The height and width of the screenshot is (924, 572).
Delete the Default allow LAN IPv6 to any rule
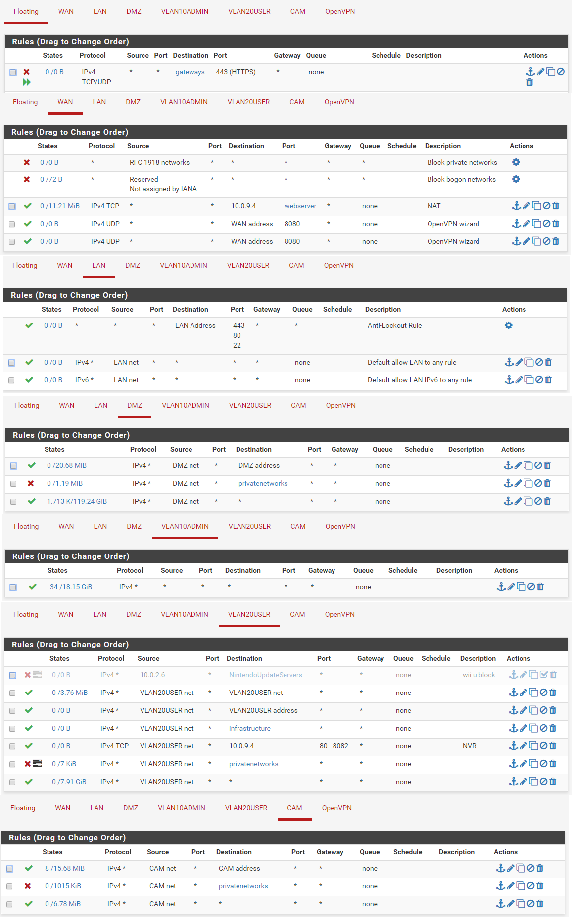click(548, 380)
